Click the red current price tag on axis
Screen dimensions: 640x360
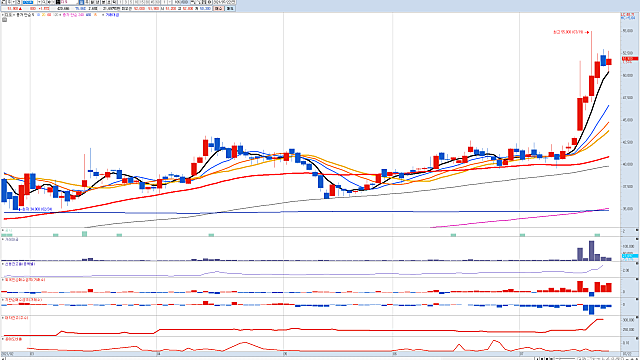(x=630, y=59)
